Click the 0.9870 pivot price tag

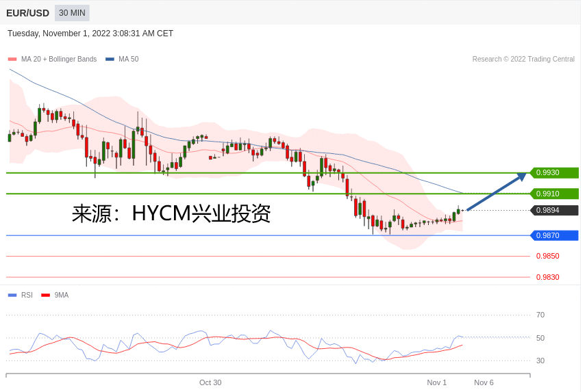(554, 235)
